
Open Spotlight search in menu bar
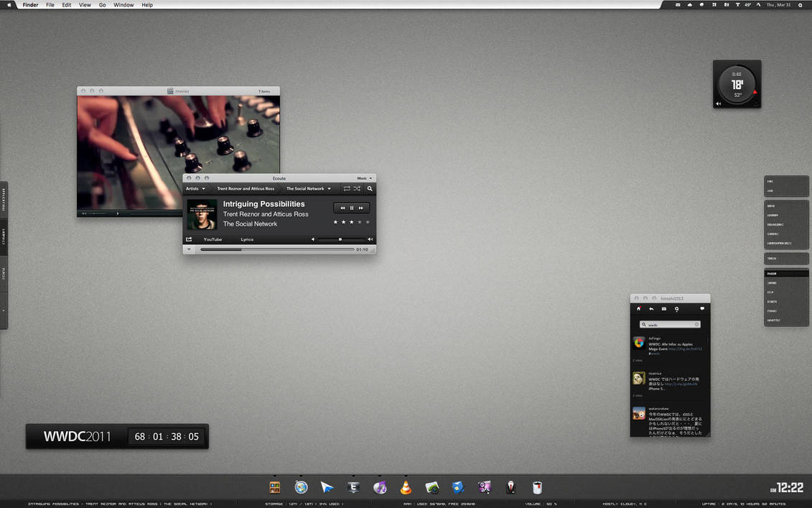click(801, 4)
